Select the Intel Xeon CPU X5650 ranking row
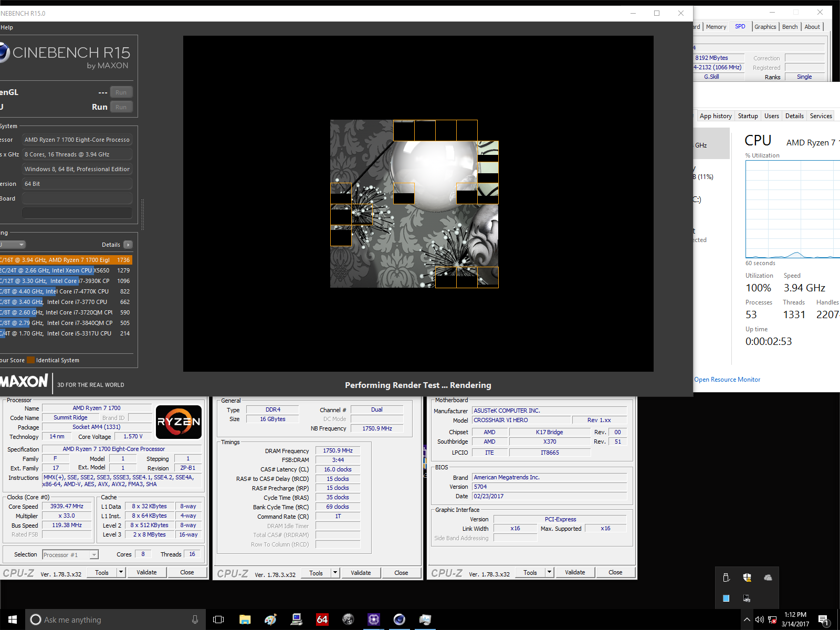The height and width of the screenshot is (630, 840). (x=66, y=270)
